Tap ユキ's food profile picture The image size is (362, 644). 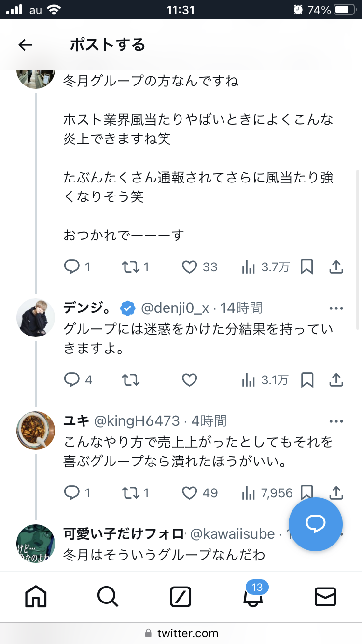[x=36, y=431]
